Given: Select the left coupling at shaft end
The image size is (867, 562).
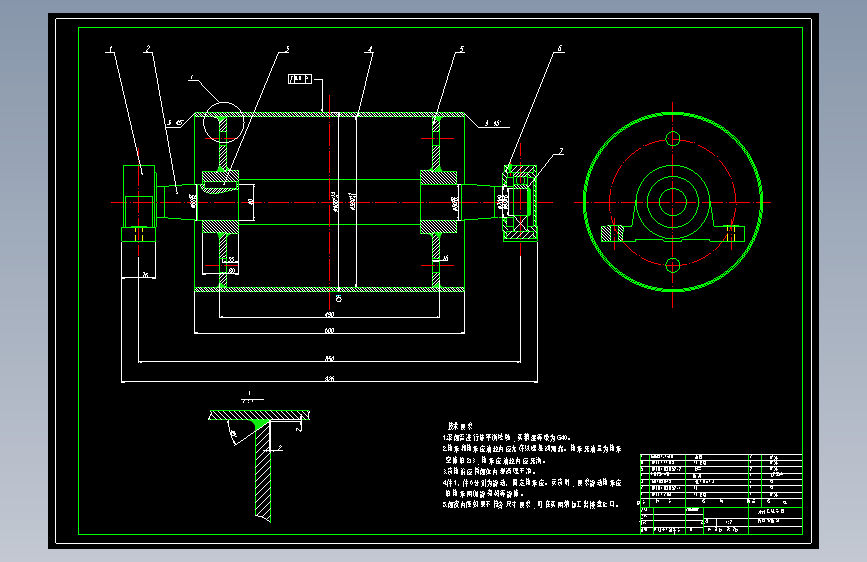Looking at the screenshot, I should (138, 204).
